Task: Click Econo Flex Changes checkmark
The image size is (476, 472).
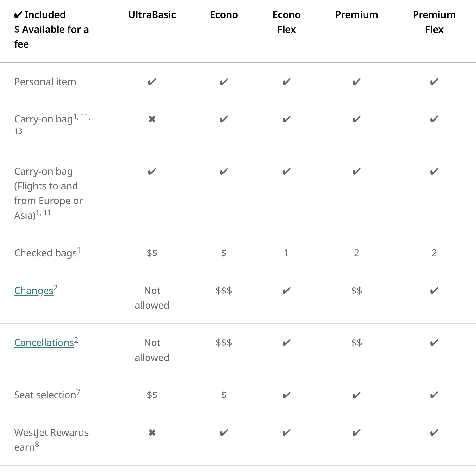Action: pyautogui.click(x=286, y=291)
